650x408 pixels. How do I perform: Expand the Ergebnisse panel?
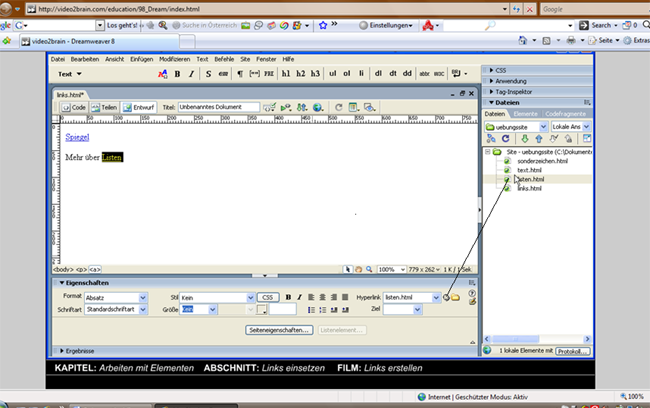point(62,351)
